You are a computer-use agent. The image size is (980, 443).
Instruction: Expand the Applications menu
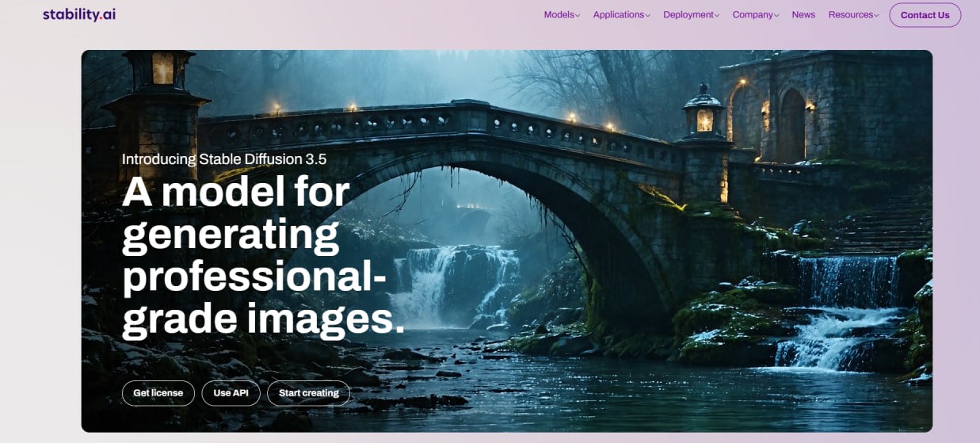(x=622, y=15)
